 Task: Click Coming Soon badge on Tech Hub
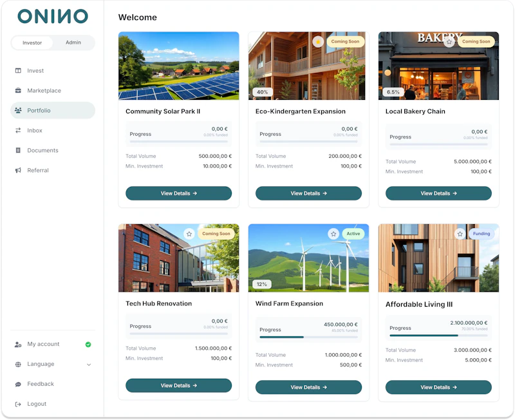point(216,234)
